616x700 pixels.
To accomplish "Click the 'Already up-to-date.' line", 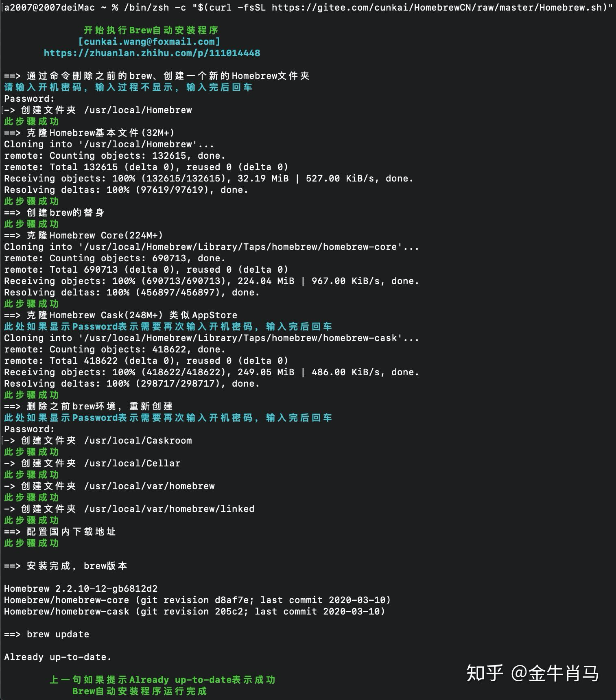I will (58, 657).
